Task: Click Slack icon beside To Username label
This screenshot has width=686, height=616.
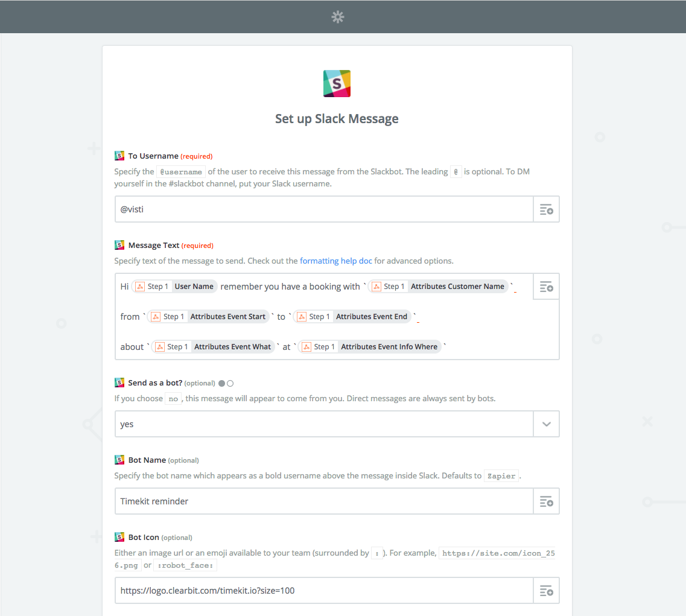Action: [x=119, y=156]
